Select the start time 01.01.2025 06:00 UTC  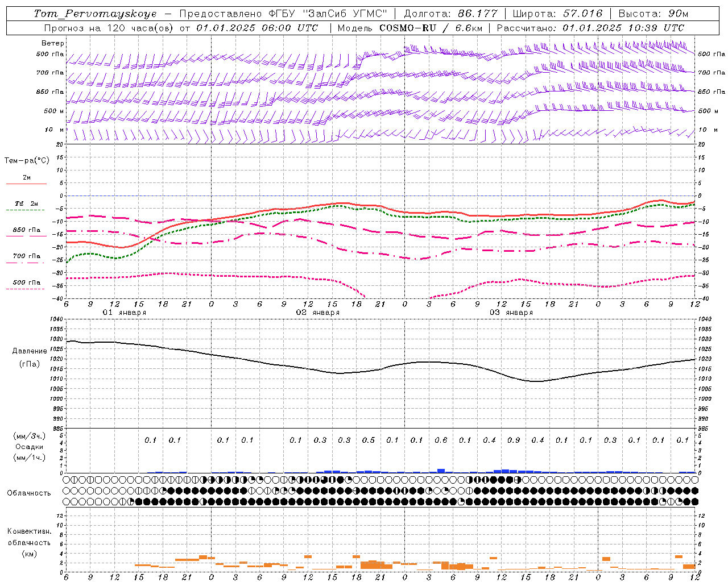point(257,28)
